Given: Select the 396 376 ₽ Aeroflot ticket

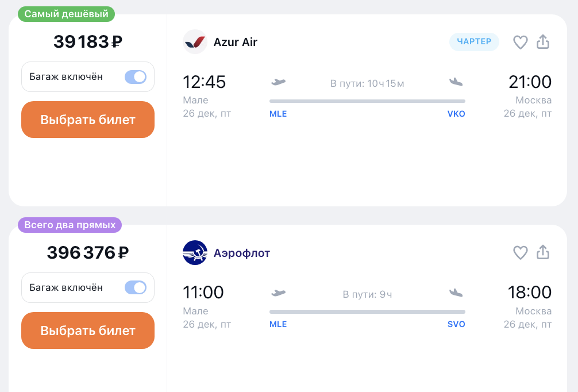Looking at the screenshot, I should point(88,330).
